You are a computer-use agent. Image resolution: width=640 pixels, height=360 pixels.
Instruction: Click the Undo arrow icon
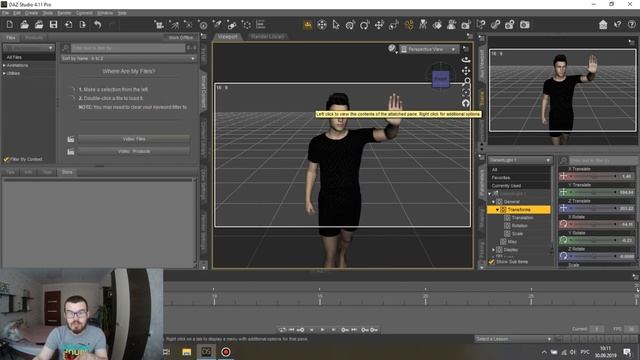point(98,25)
